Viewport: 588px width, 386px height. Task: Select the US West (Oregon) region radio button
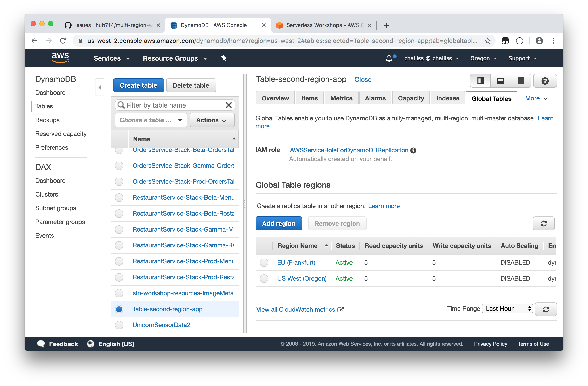[264, 279]
